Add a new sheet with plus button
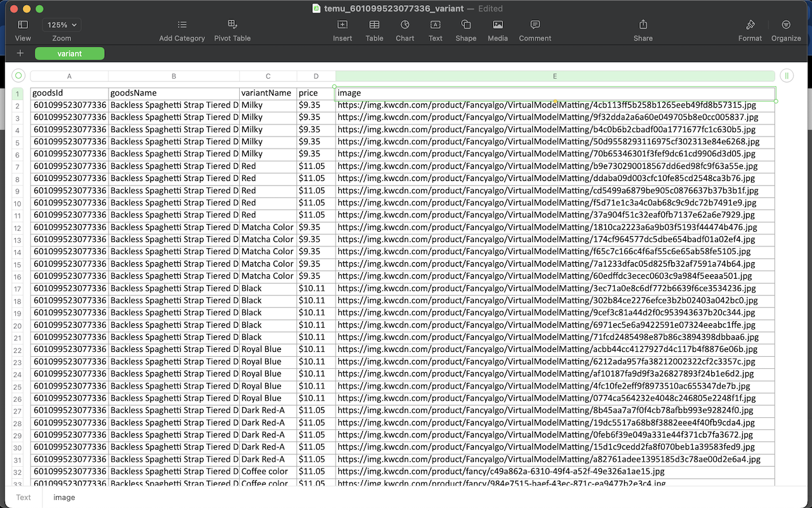812x508 pixels. (x=20, y=53)
